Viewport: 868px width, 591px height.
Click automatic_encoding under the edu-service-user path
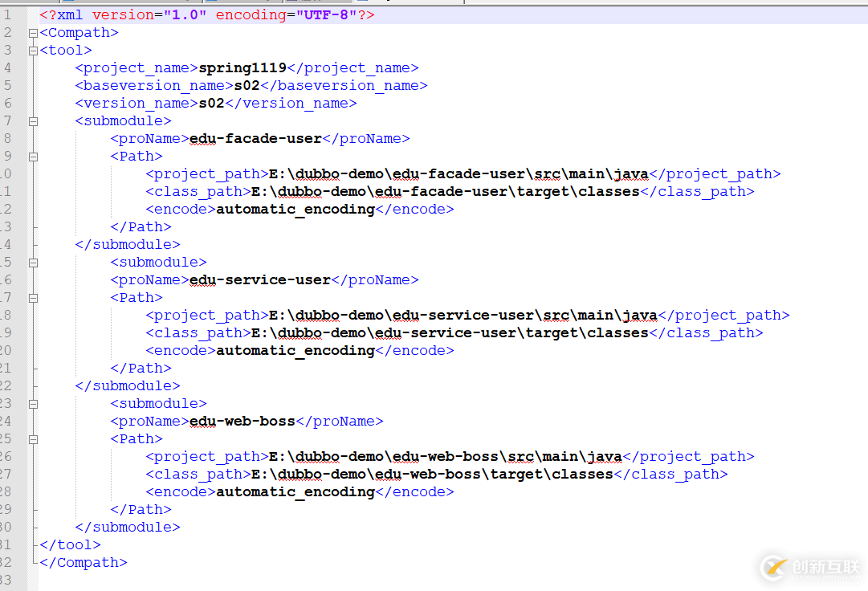(295, 351)
